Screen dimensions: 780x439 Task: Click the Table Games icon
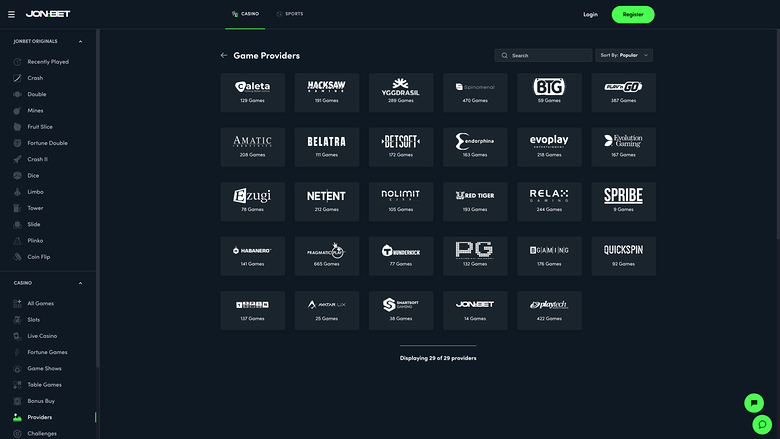point(17,384)
